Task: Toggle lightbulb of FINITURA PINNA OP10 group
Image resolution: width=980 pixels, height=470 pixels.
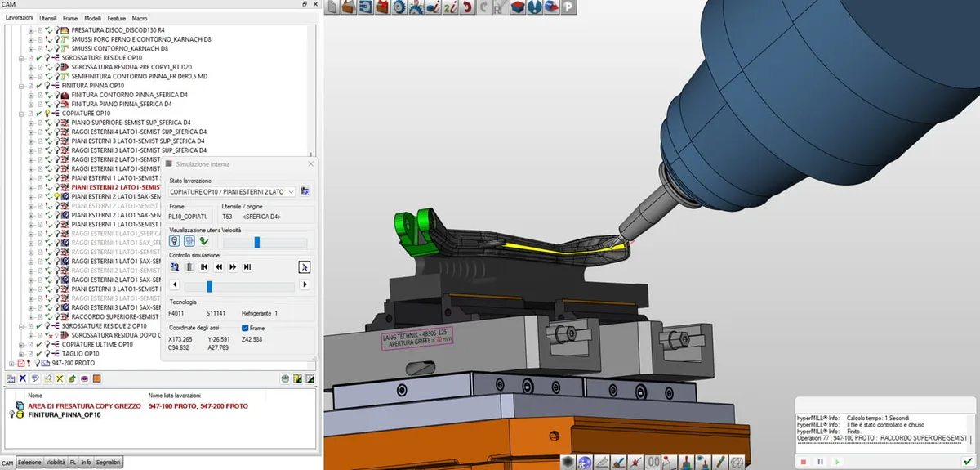Action: (47, 86)
